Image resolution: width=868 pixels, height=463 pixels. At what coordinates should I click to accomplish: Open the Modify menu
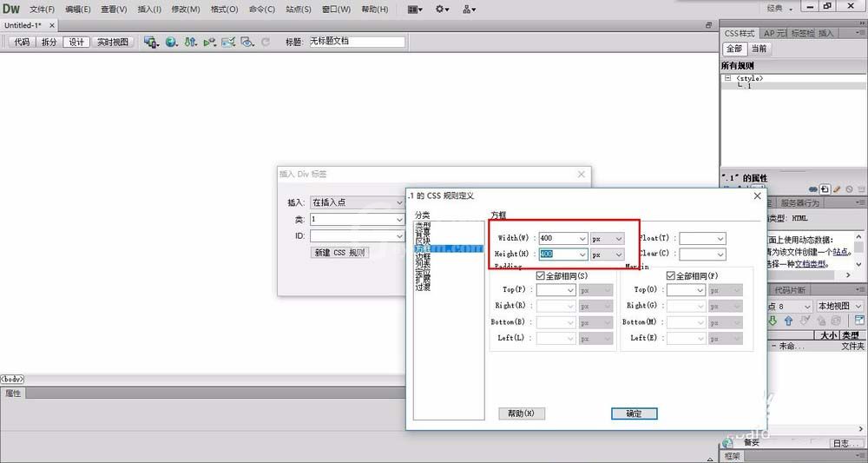click(x=186, y=10)
